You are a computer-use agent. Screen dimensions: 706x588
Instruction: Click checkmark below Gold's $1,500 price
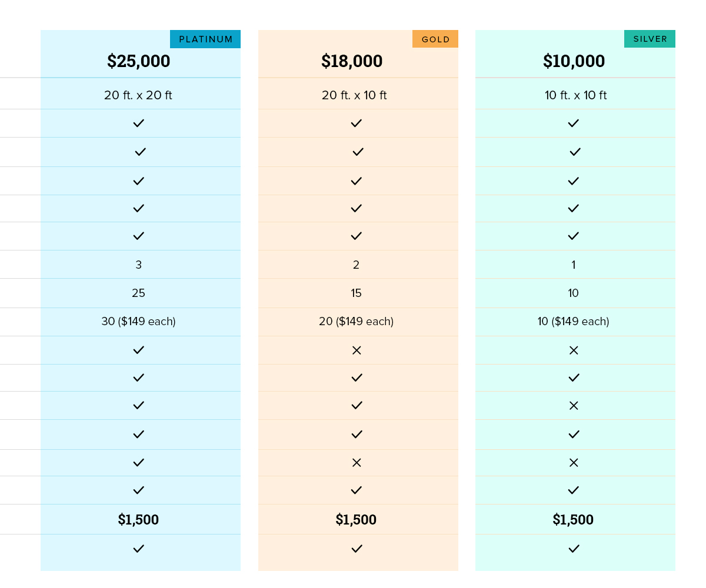coord(356,549)
